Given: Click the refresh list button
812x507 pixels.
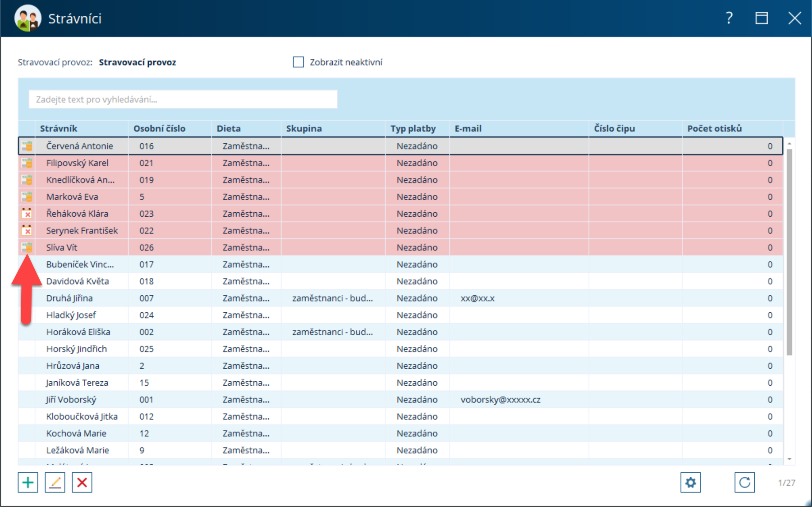Looking at the screenshot, I should (744, 483).
